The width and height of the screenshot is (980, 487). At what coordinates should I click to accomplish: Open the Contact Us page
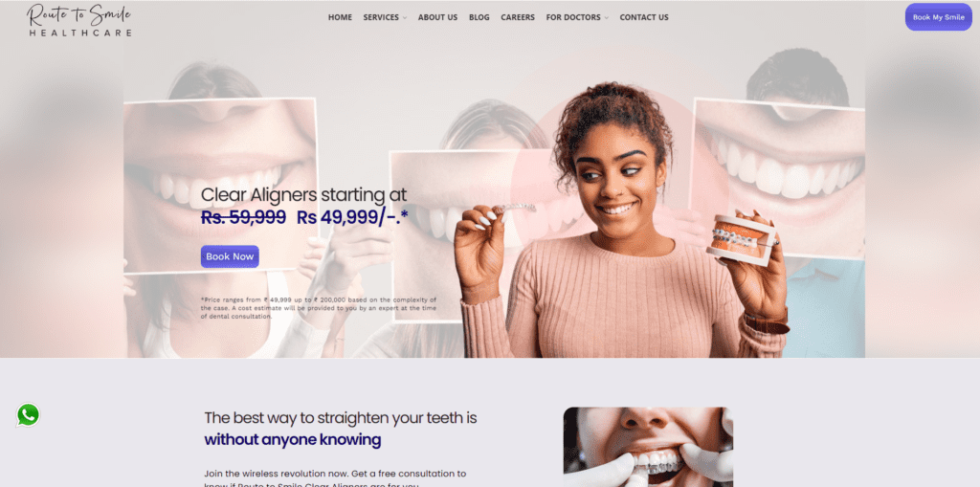644,17
